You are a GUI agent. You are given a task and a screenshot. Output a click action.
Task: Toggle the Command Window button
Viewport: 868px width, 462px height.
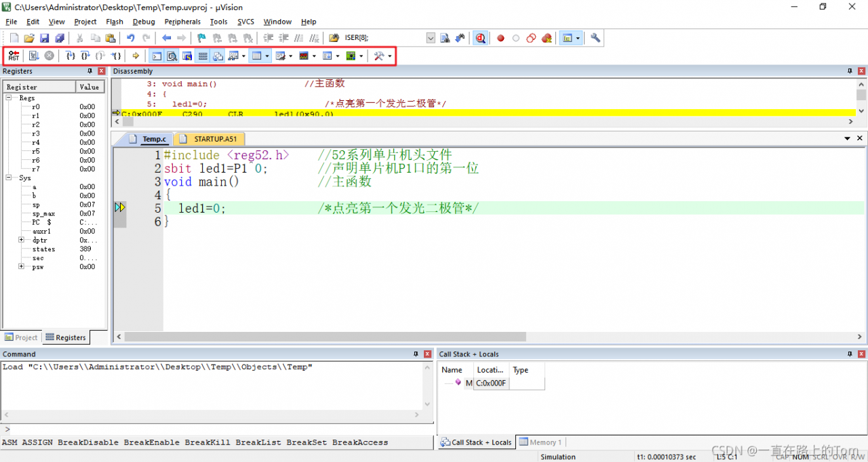[x=157, y=56]
